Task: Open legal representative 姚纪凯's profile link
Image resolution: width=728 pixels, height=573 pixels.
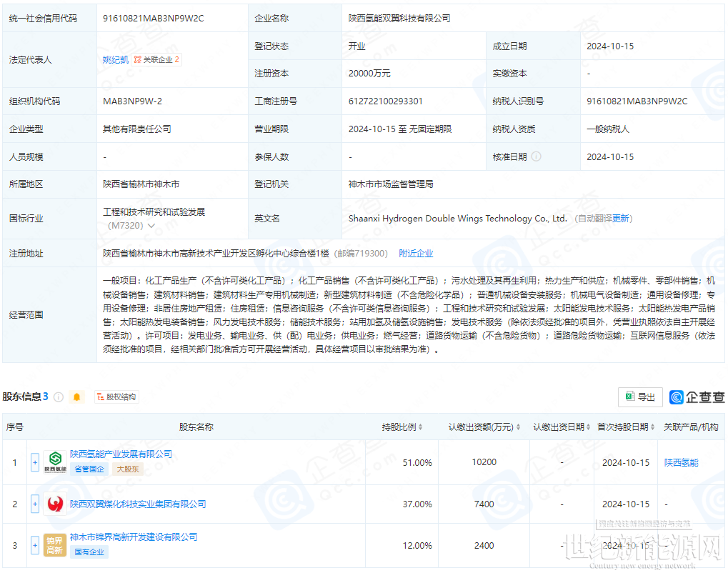Action: tap(116, 60)
